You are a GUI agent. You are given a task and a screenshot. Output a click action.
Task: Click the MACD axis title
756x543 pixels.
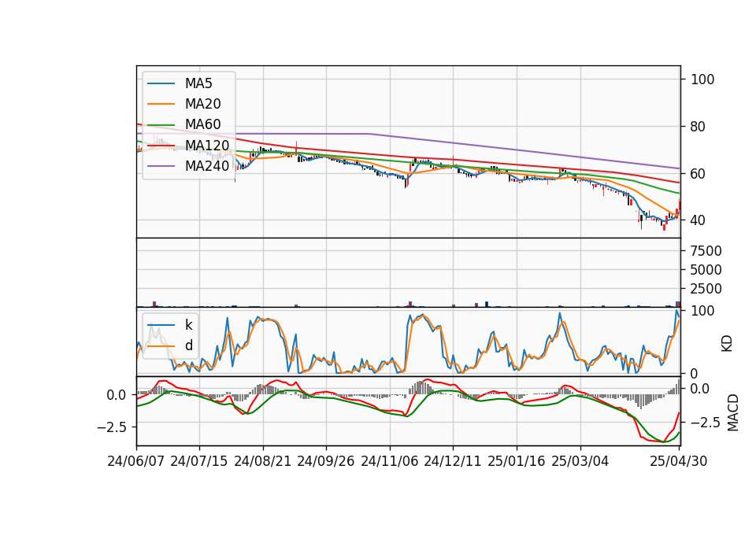733,412
